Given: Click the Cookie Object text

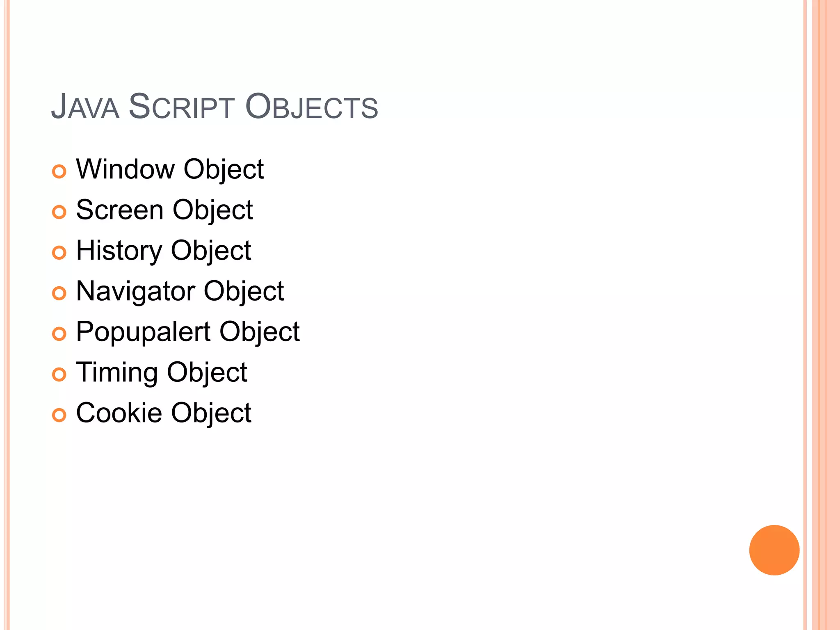Looking at the screenshot, I should point(163,413).
